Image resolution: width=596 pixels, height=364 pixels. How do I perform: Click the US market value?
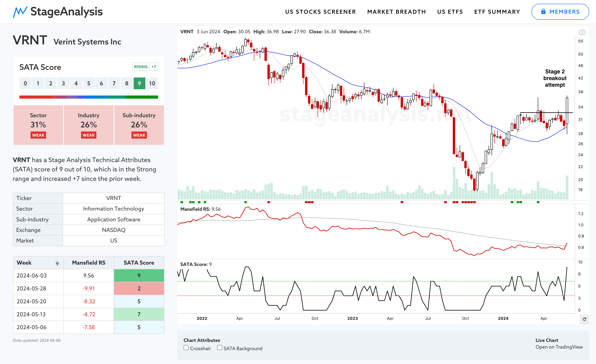pos(113,241)
